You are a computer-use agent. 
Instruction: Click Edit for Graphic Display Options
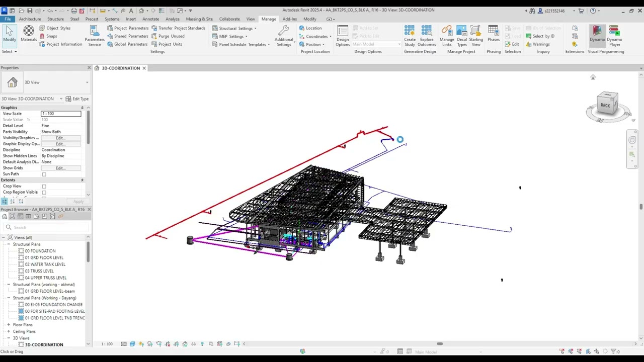(60, 144)
